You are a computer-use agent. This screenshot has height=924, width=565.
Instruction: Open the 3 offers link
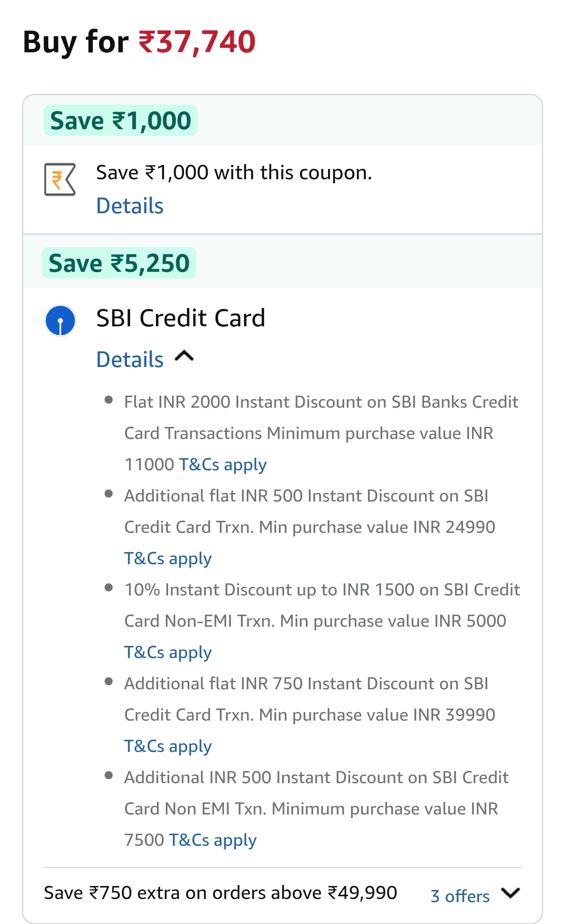pos(460,896)
